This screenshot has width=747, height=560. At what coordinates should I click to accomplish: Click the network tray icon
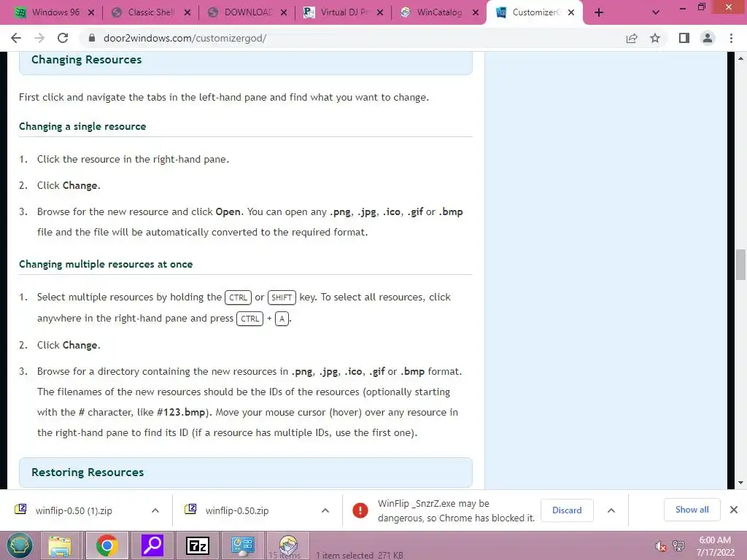pos(678,546)
